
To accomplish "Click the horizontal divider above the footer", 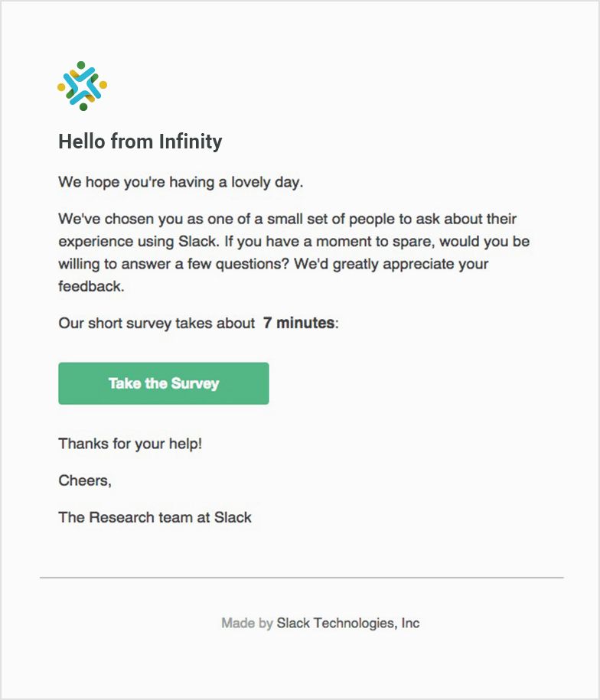I will [302, 578].
